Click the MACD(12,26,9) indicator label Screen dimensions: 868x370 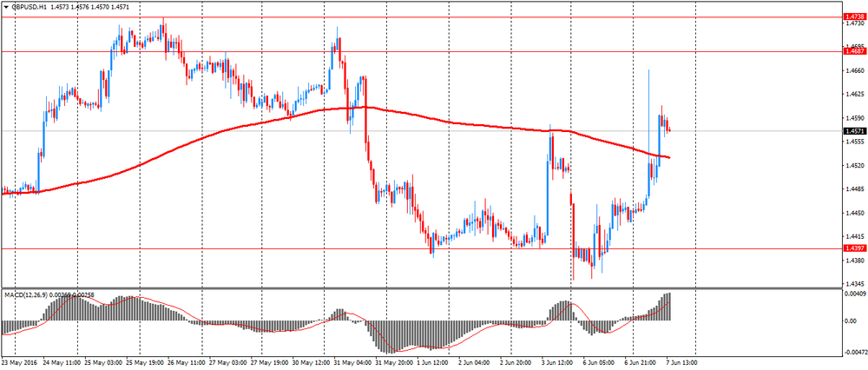[x=27, y=295]
